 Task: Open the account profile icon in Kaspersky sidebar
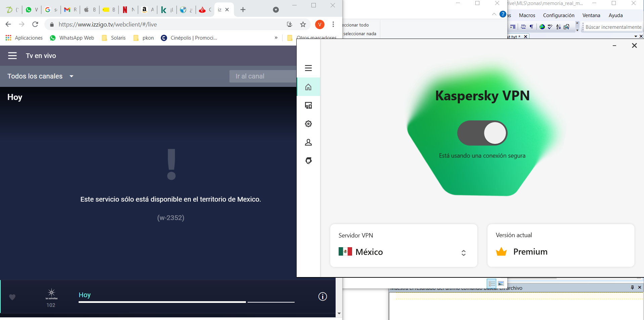(308, 142)
